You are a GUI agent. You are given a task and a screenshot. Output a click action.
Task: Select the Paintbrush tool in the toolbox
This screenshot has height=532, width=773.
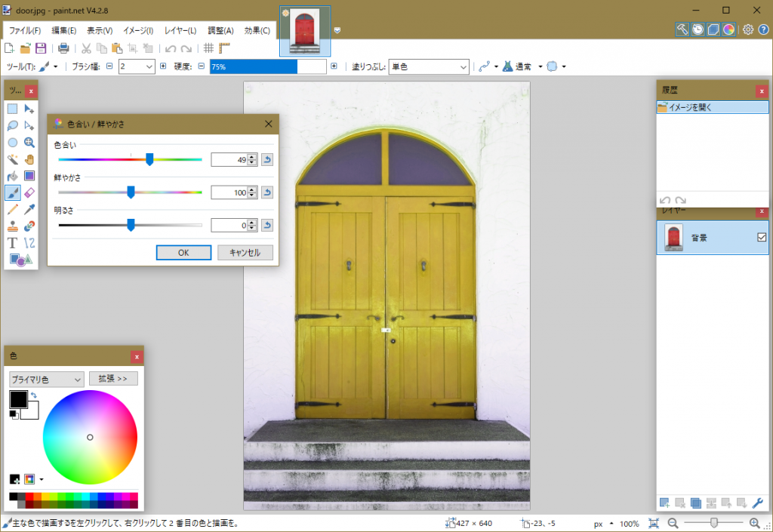click(x=13, y=192)
